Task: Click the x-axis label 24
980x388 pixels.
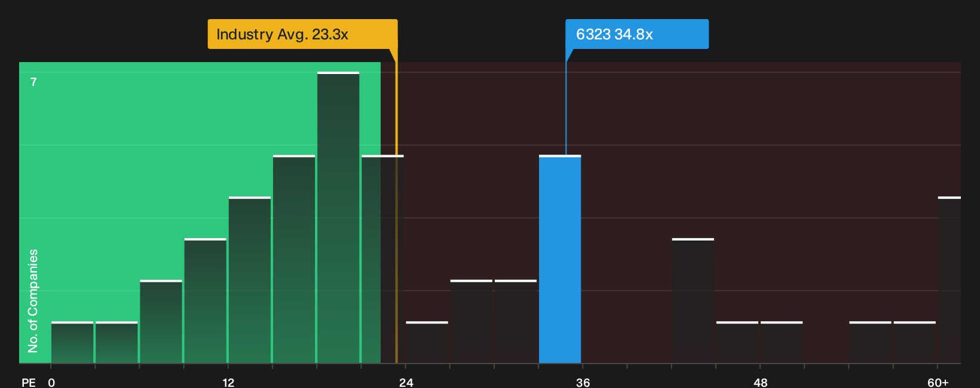Action: (406, 382)
